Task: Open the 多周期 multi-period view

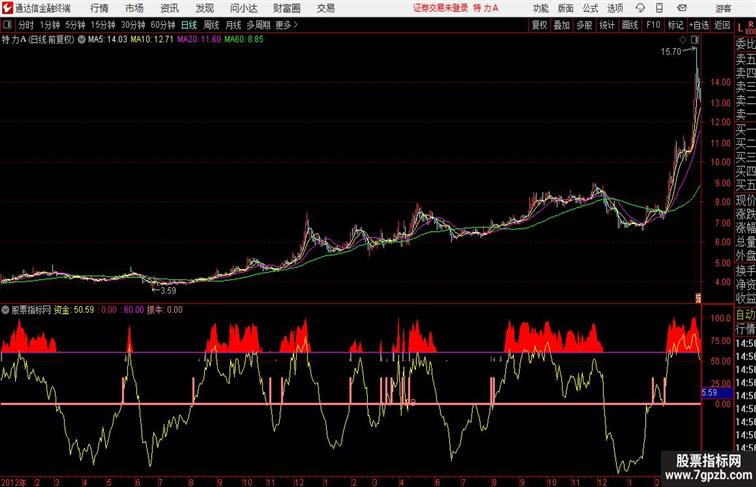Action: (258, 25)
